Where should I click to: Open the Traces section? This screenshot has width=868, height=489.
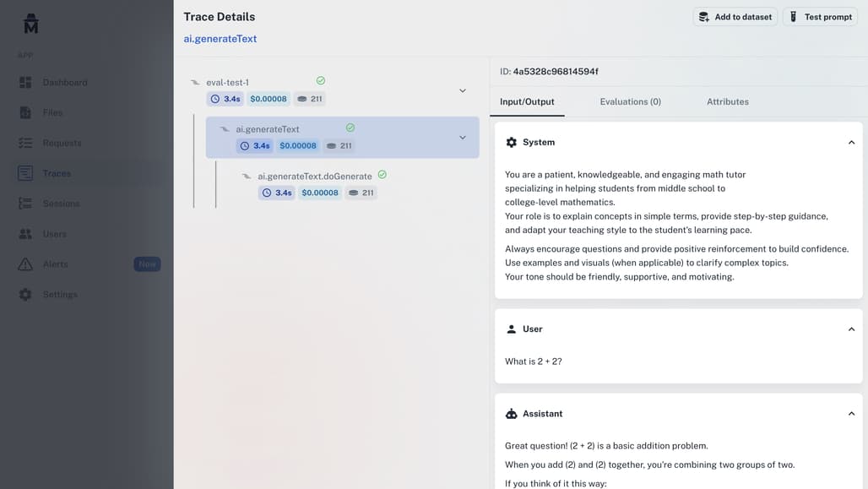(57, 173)
